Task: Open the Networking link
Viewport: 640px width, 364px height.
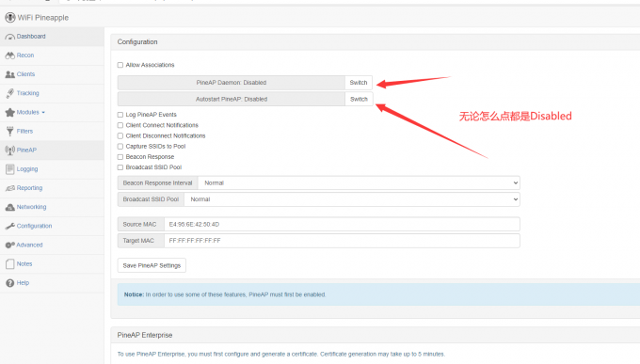Action: click(31, 207)
